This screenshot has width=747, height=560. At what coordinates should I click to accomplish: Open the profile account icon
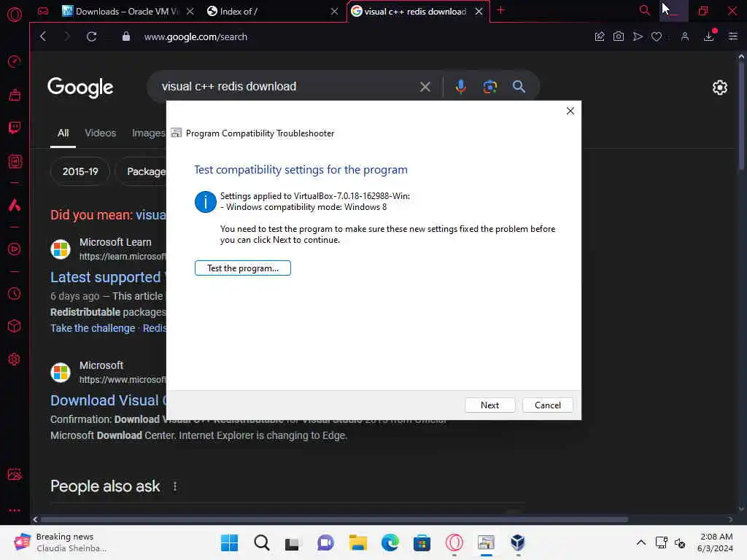click(x=684, y=36)
